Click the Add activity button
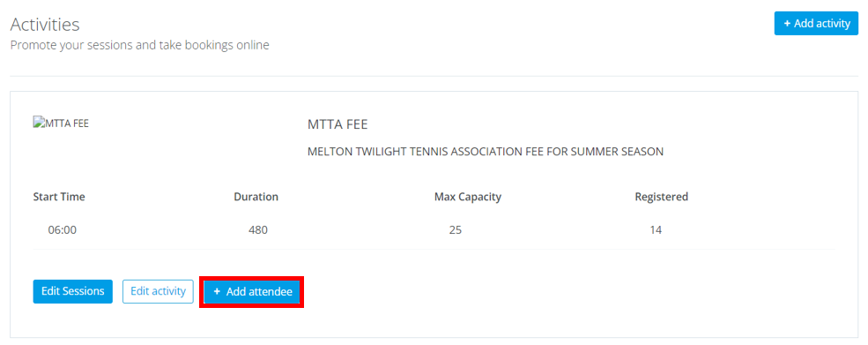Viewport: 868px width, 345px height. coord(816,23)
